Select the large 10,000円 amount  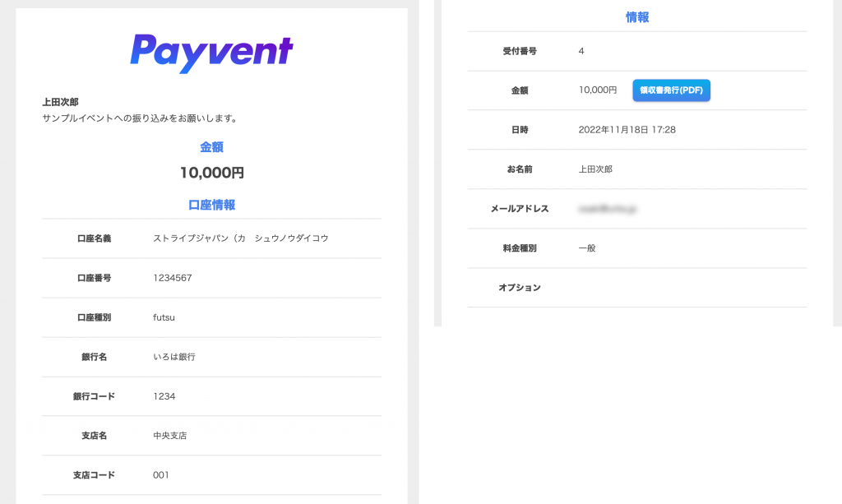point(211,173)
